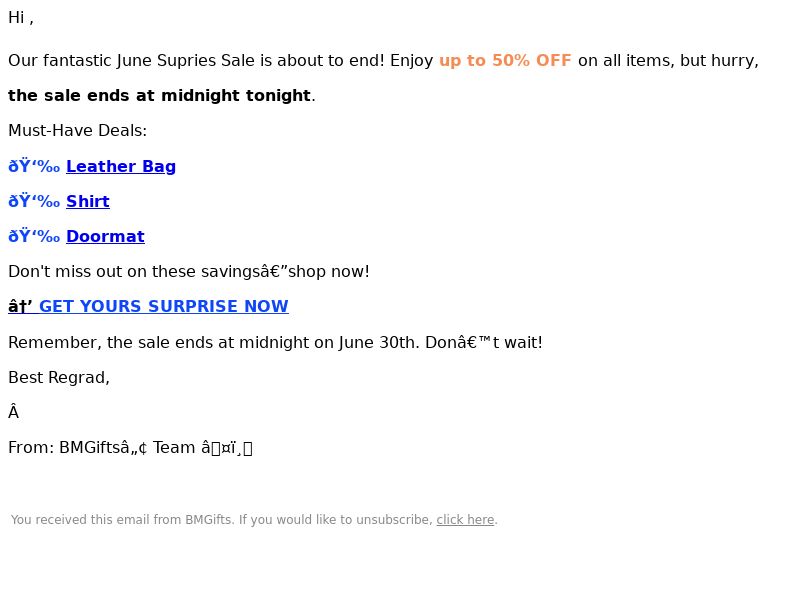Click the Must-Have Deals heading

point(78,131)
